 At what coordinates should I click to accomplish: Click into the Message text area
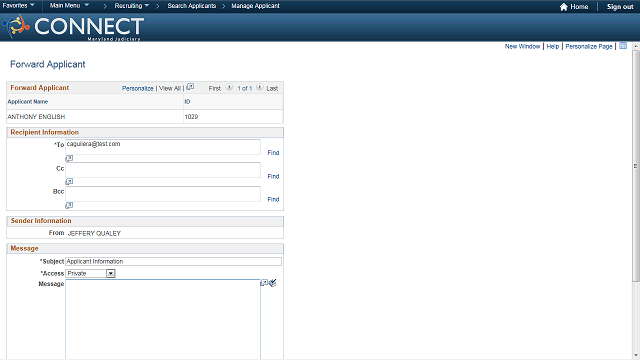163,319
